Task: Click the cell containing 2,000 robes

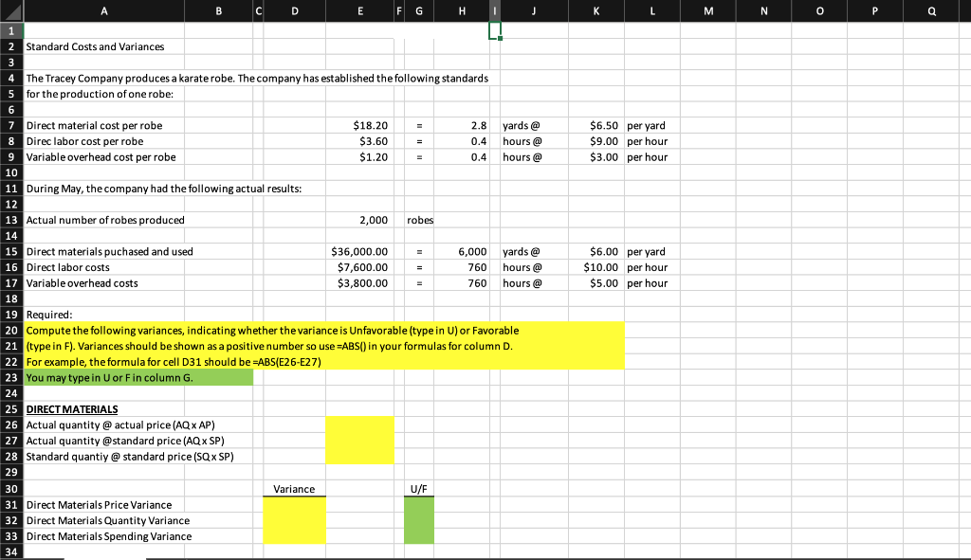Action: tap(360, 220)
